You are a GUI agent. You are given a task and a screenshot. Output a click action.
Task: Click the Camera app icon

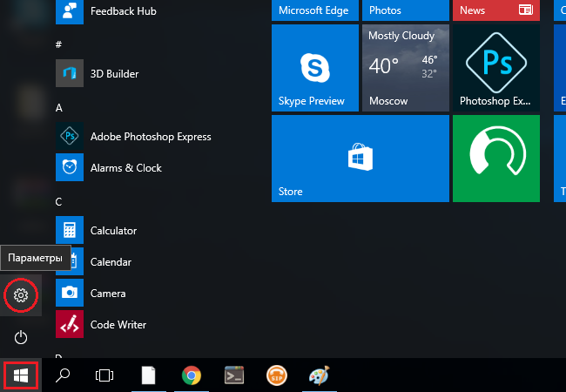(x=70, y=293)
